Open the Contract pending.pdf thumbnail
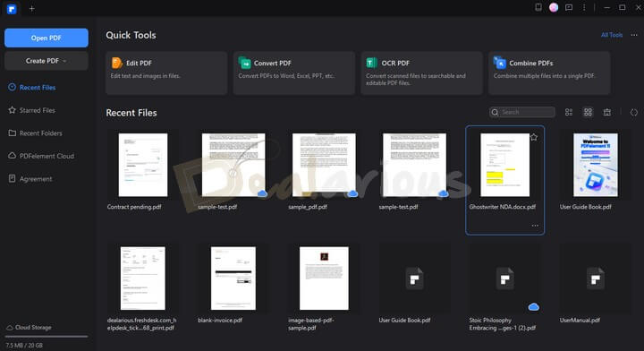 coord(143,165)
